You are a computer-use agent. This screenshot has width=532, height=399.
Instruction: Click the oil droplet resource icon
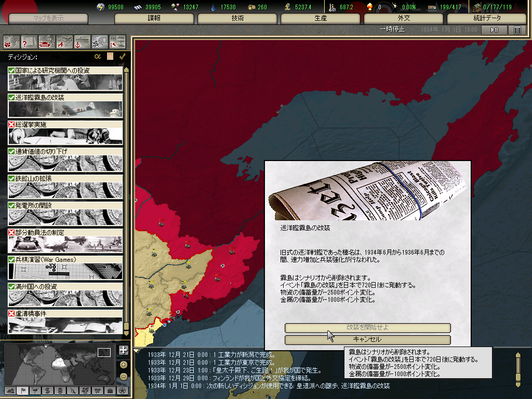pyautogui.click(x=212, y=7)
